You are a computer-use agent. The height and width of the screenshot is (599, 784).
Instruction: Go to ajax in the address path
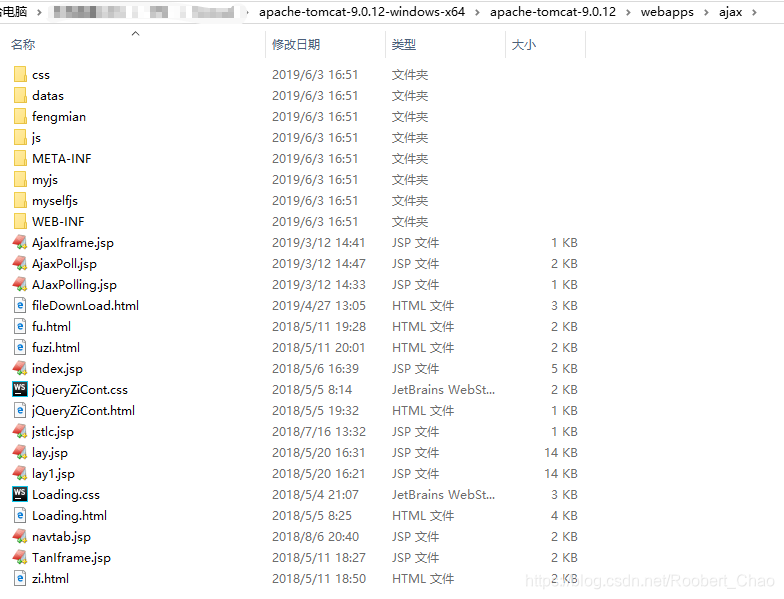pyautogui.click(x=730, y=12)
